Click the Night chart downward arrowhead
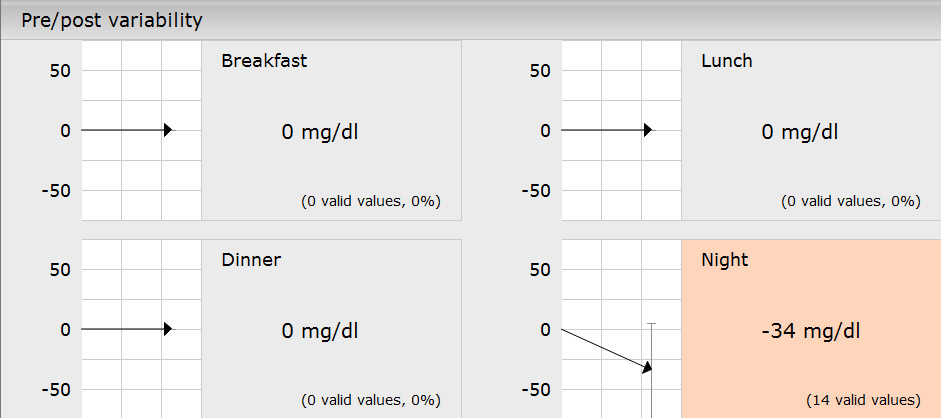The height and width of the screenshot is (418, 941). (647, 367)
